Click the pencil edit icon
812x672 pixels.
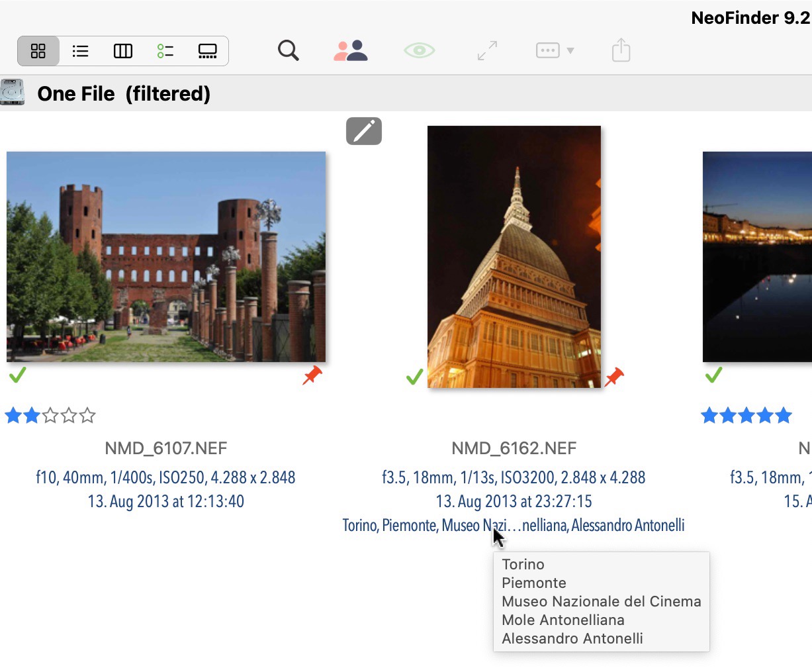[x=364, y=131]
